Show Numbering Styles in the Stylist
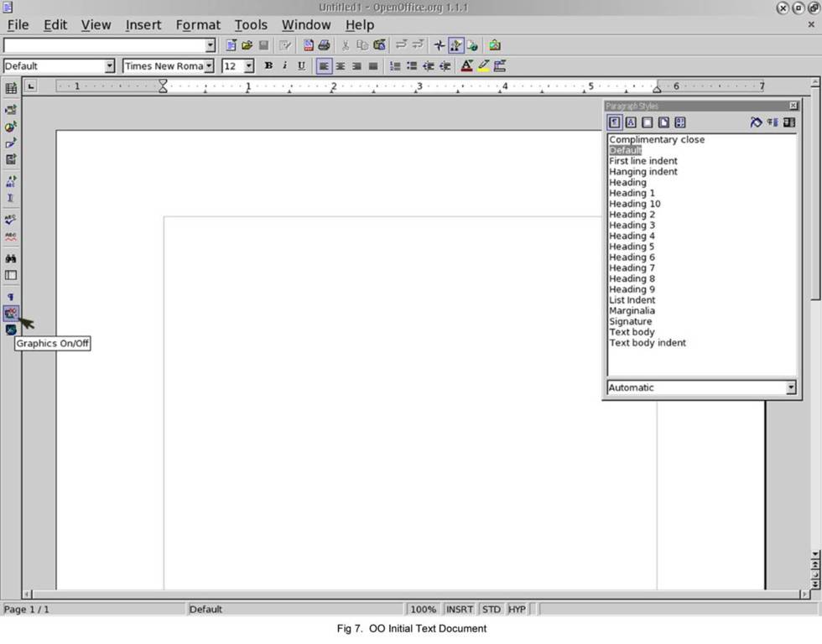 point(680,122)
